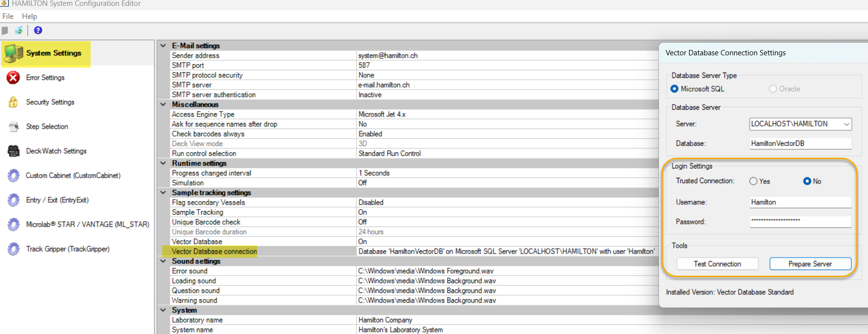Open the Help menu
868x334 pixels.
29,16
